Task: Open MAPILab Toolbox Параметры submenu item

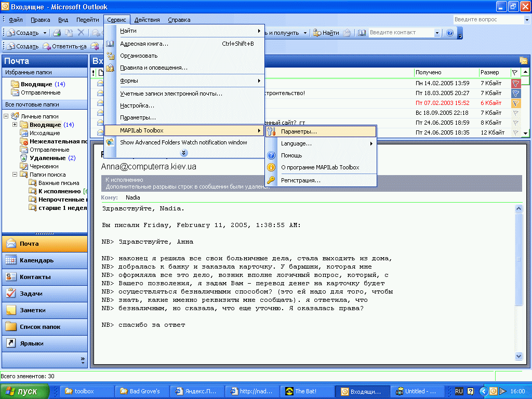Action: point(321,131)
